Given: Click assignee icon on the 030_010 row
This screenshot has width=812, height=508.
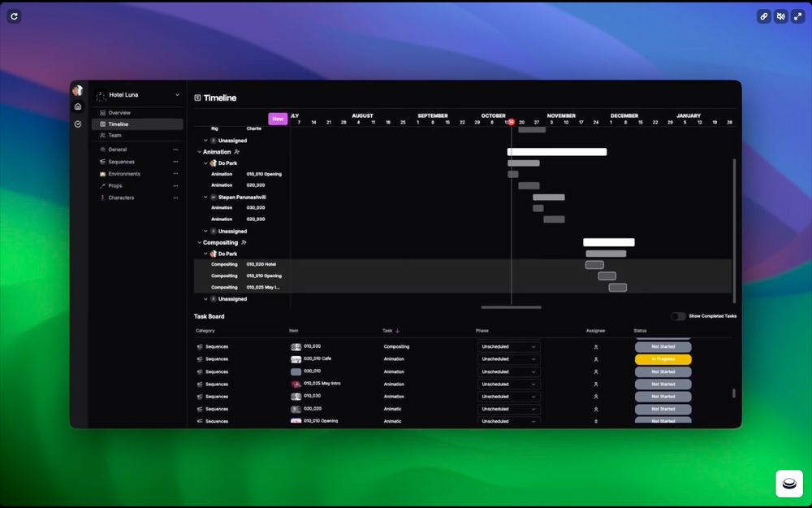Looking at the screenshot, I should pos(596,371).
